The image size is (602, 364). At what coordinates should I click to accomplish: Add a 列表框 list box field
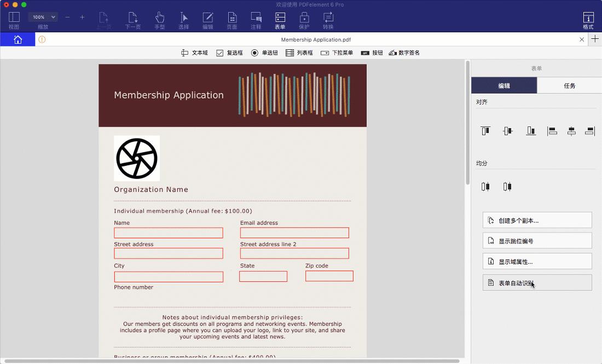point(299,53)
